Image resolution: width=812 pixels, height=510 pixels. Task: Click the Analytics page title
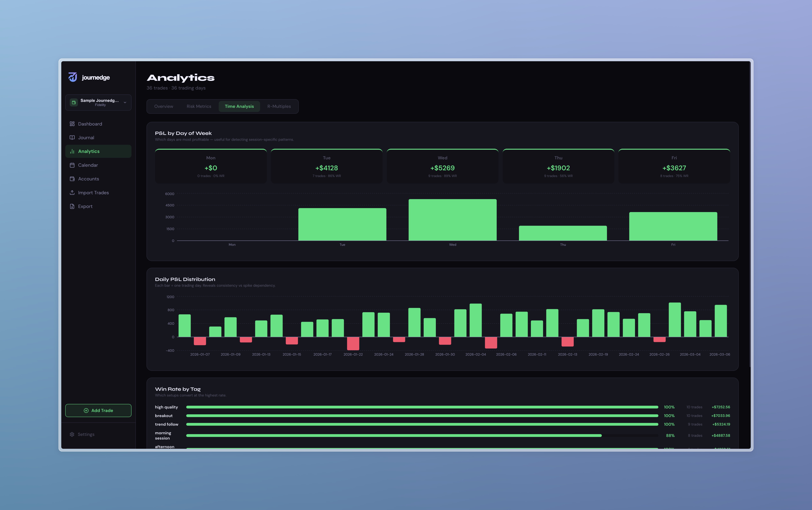(x=180, y=78)
